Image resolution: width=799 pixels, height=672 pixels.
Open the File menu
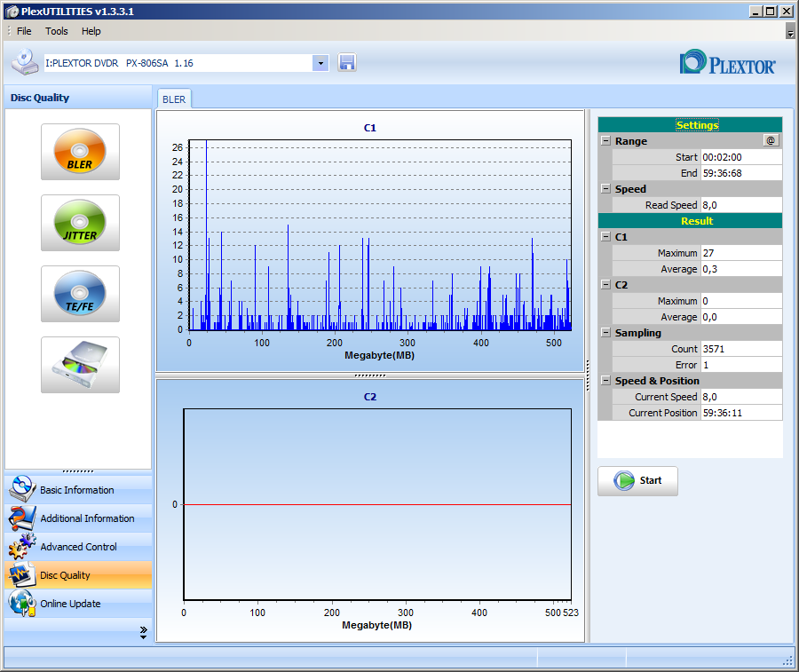(24, 31)
